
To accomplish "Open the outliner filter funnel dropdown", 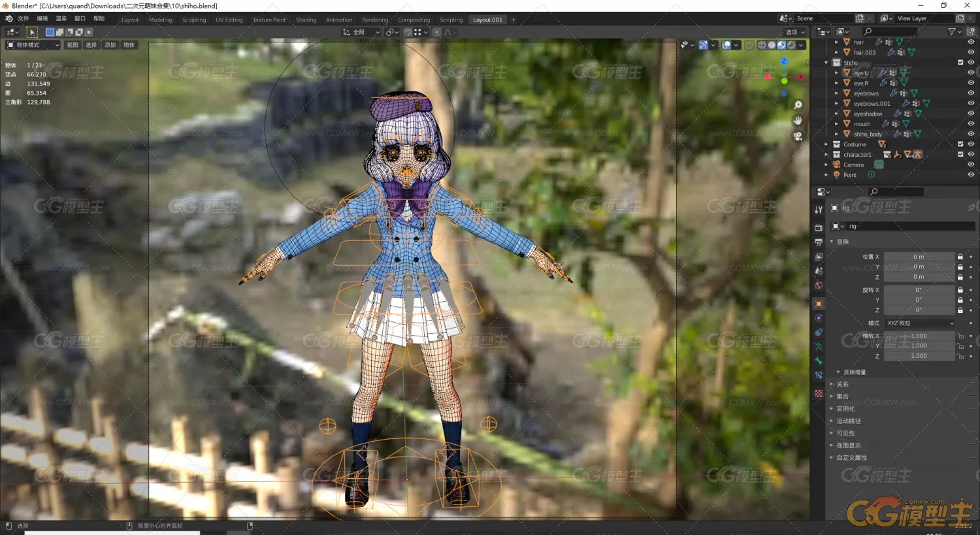I will pyautogui.click(x=955, y=31).
